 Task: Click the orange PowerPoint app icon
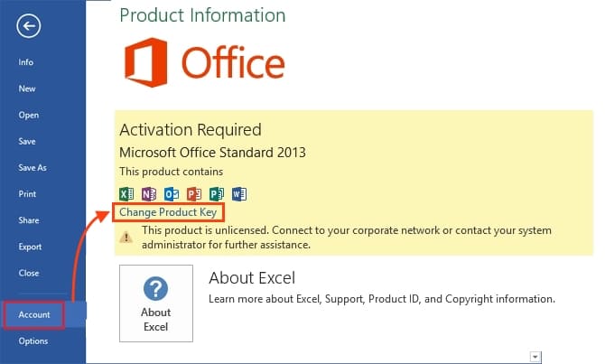click(x=194, y=193)
